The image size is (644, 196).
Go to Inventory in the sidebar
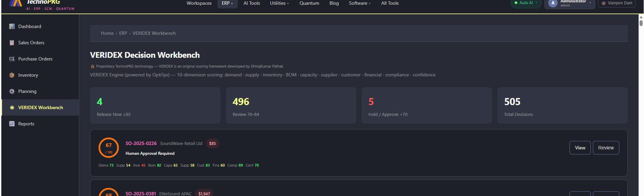(x=40, y=75)
